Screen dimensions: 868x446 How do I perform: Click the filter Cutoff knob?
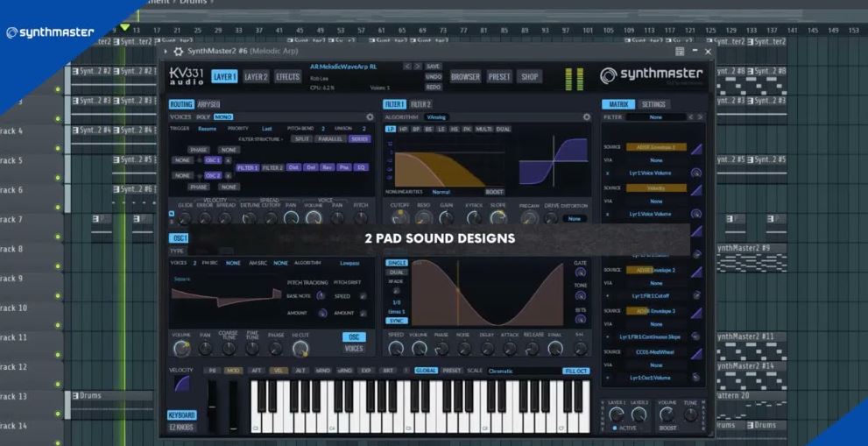coord(399,217)
